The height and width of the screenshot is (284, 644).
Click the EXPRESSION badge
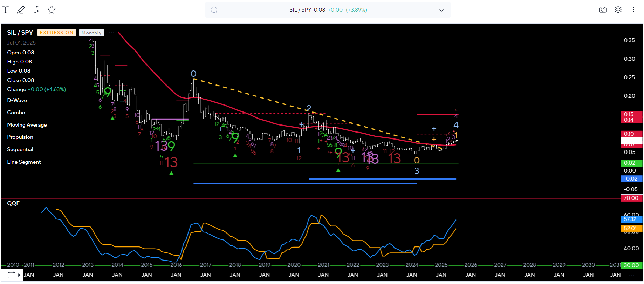56,33
